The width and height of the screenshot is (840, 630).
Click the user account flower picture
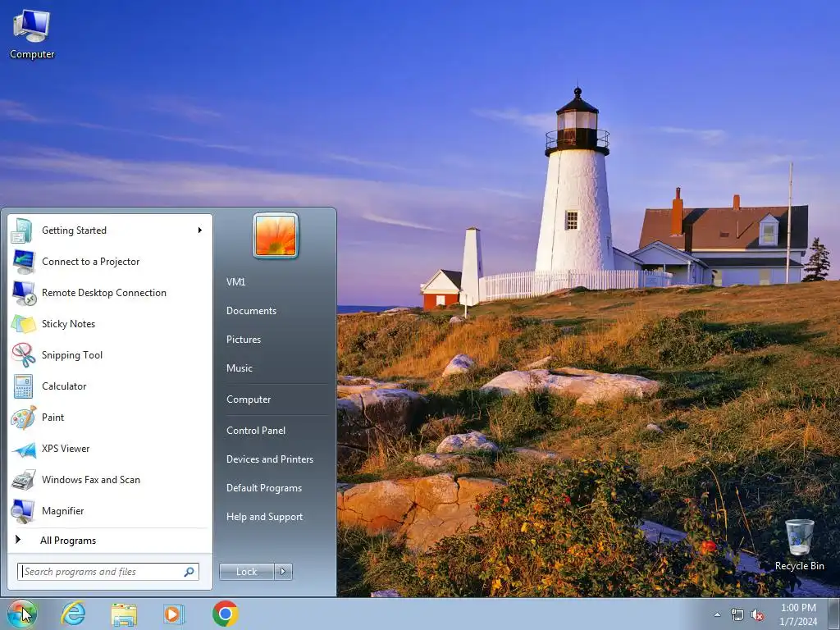point(276,235)
